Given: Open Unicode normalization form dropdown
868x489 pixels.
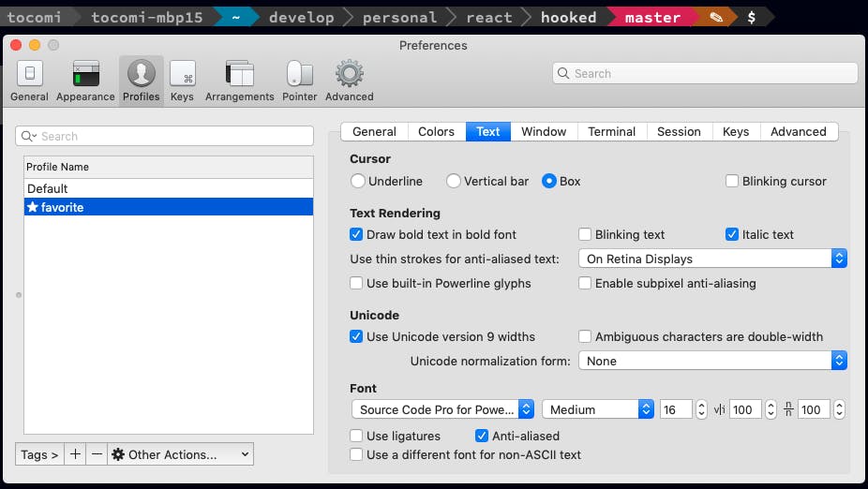Looking at the screenshot, I should pos(712,361).
